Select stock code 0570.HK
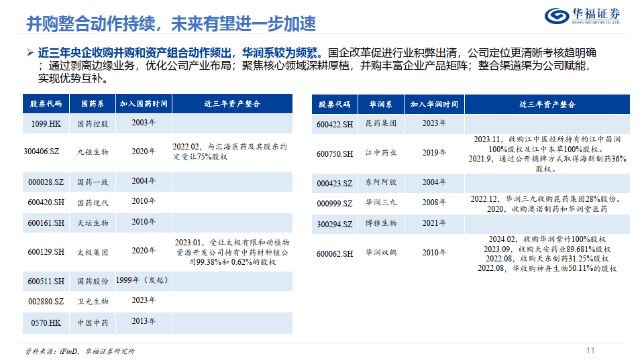Screen dimensions: 644x362 [x=46, y=323]
